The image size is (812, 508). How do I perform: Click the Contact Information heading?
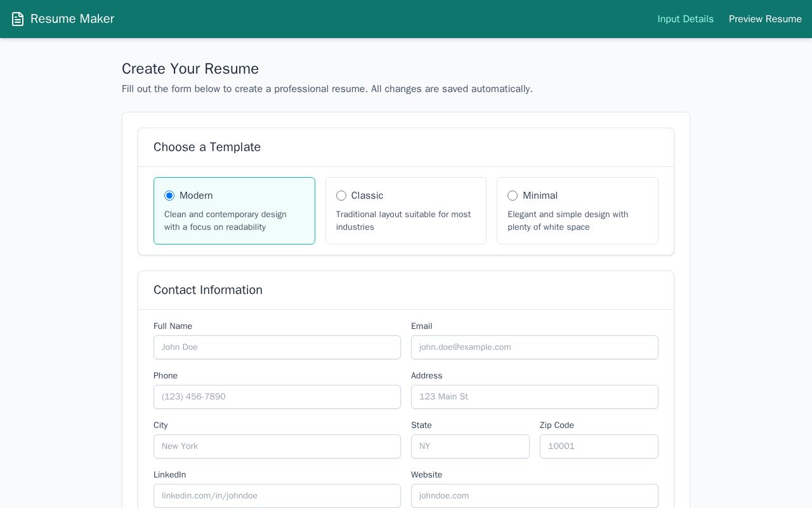[x=208, y=290]
